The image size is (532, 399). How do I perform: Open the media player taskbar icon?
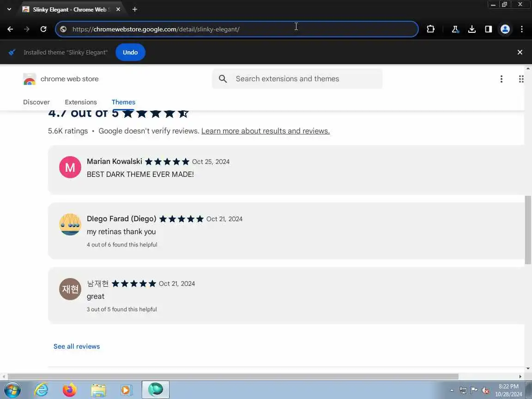[126, 390]
